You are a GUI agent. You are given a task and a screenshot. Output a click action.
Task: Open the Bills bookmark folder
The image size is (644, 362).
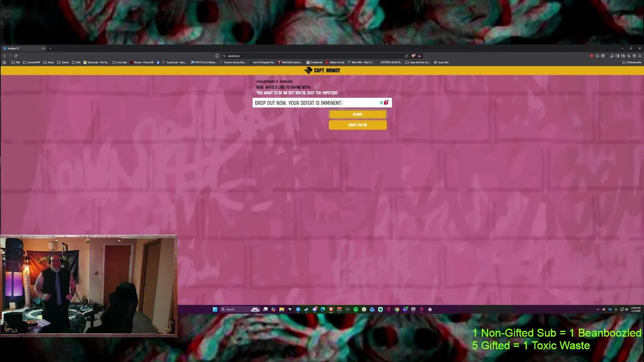76,62
